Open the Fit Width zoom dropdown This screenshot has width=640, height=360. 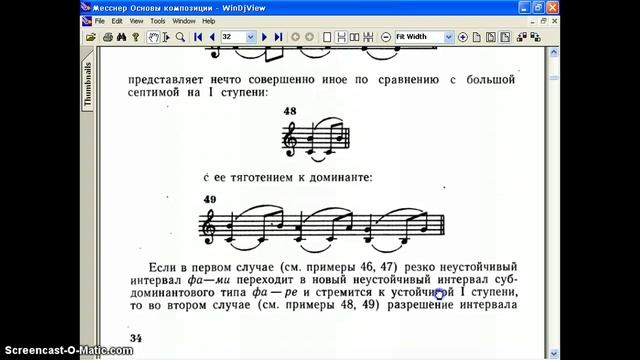[449, 37]
